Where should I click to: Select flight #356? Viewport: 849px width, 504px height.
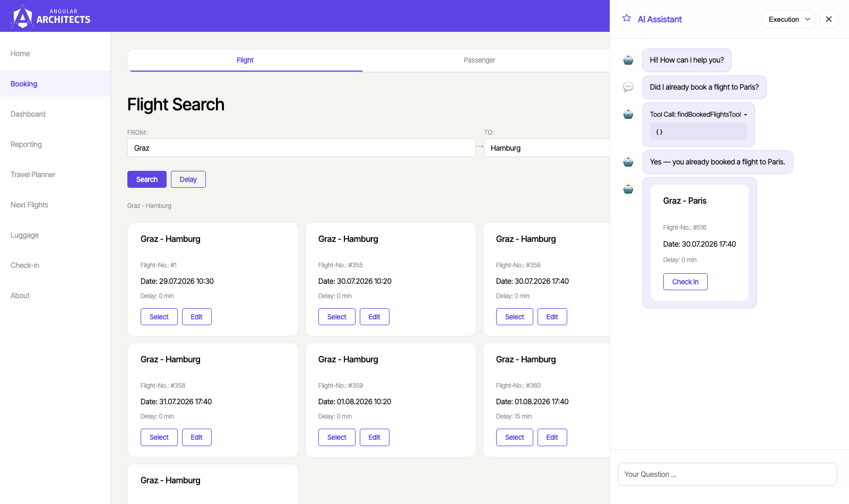515,317
